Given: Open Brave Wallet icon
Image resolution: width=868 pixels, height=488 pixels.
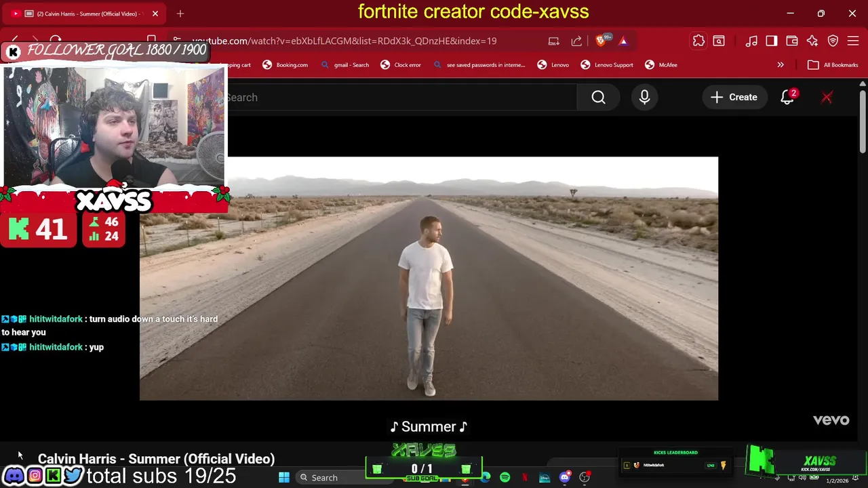Looking at the screenshot, I should 792,41.
